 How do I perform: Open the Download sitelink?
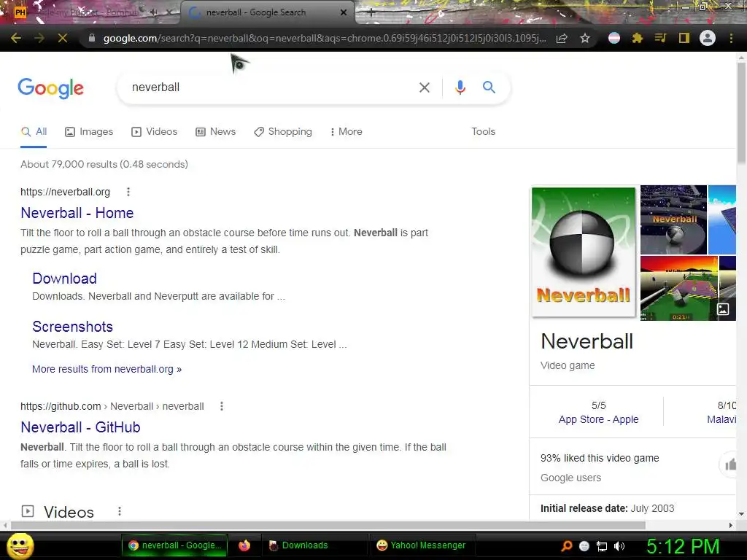[x=65, y=279]
